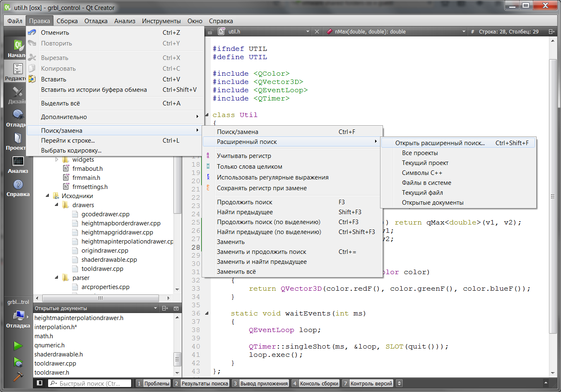Open the Сборка menu
Viewport: 561px width, 392px height.
pos(67,21)
